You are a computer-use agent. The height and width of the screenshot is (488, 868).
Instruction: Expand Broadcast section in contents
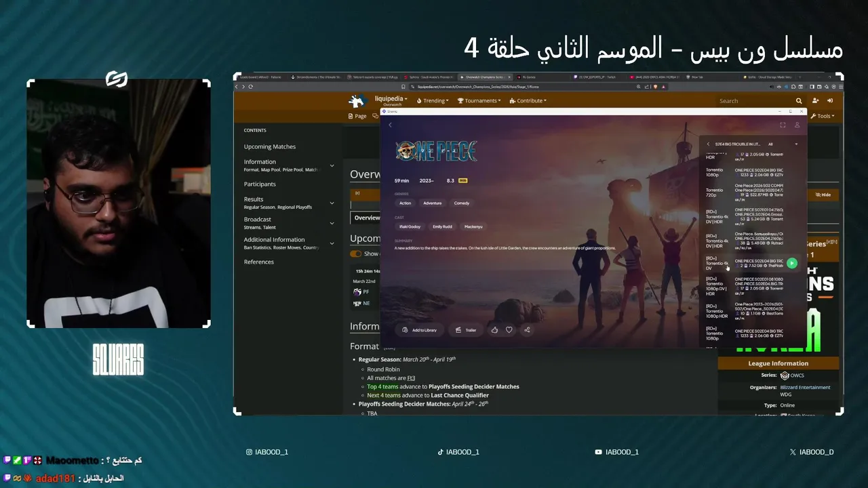[x=332, y=223]
